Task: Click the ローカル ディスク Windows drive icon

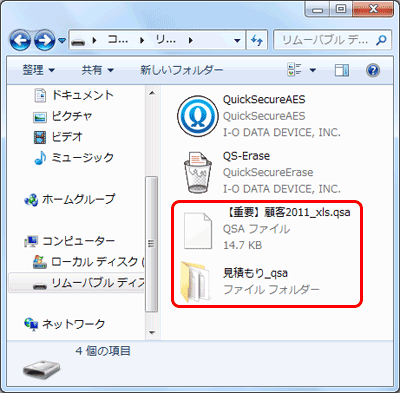Action: pos(40,262)
